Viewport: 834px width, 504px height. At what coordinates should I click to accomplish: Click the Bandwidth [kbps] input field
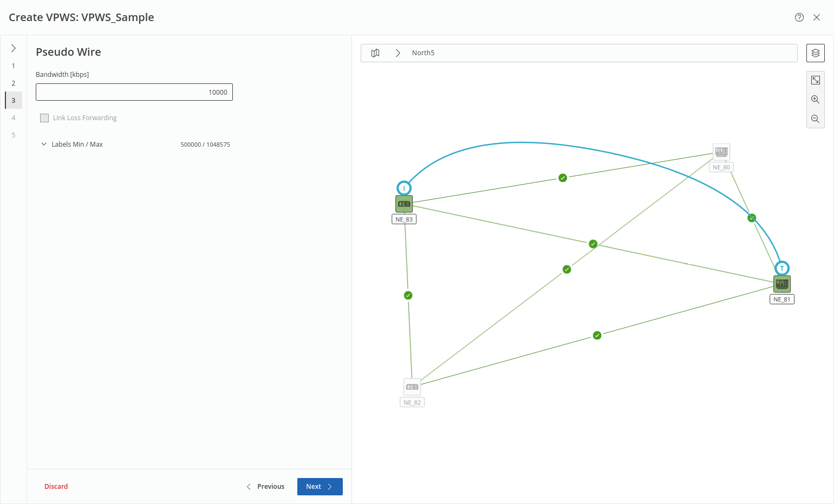coord(134,92)
